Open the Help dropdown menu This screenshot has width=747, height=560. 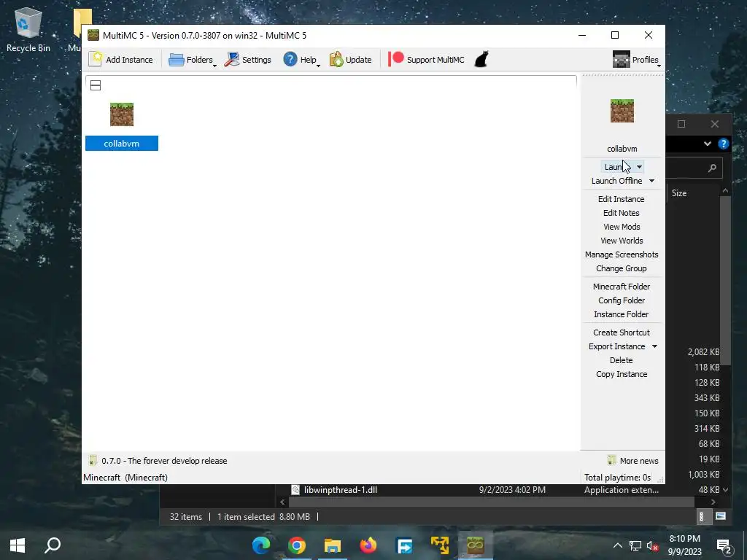301,60
